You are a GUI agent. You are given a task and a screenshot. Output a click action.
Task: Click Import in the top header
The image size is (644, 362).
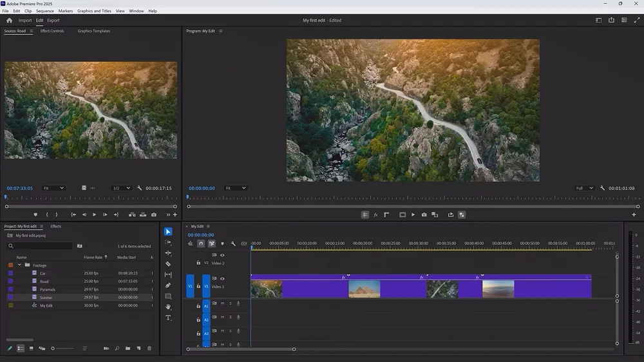(x=25, y=21)
